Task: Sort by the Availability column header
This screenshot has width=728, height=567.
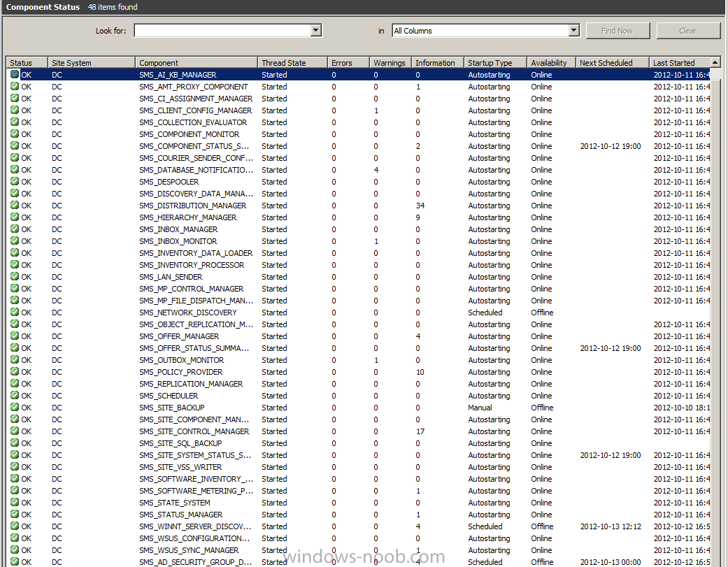Action: [x=552, y=63]
